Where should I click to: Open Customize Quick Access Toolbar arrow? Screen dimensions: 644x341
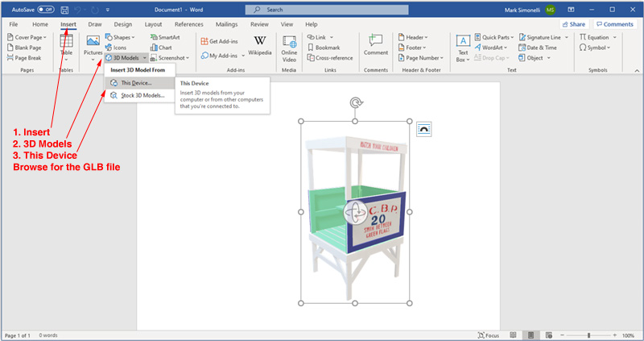[108, 10]
